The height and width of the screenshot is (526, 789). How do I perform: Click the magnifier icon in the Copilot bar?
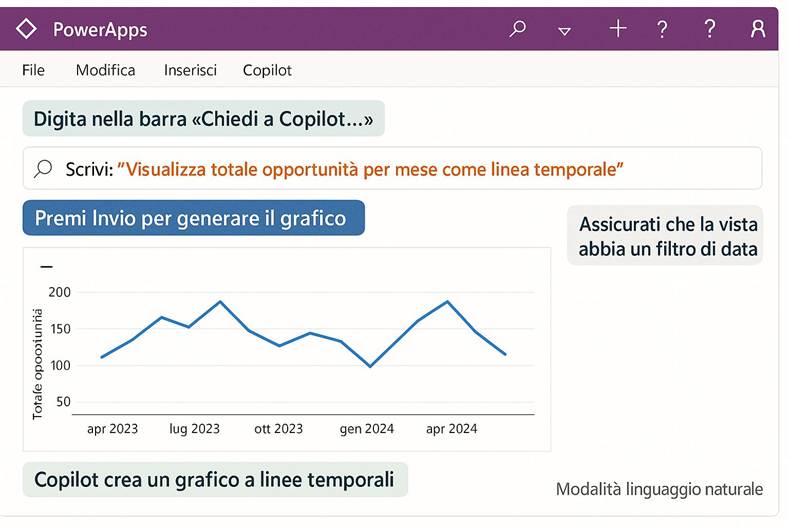pos(43,169)
